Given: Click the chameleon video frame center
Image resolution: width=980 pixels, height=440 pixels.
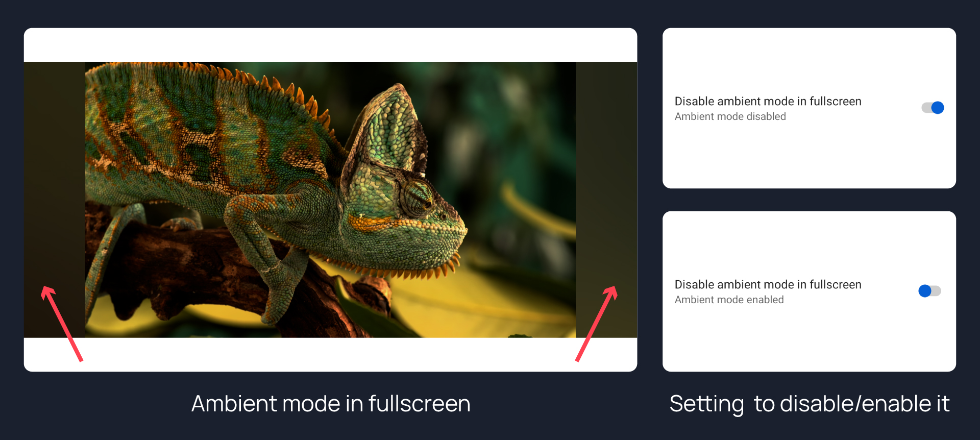Looking at the screenshot, I should pos(330,200).
